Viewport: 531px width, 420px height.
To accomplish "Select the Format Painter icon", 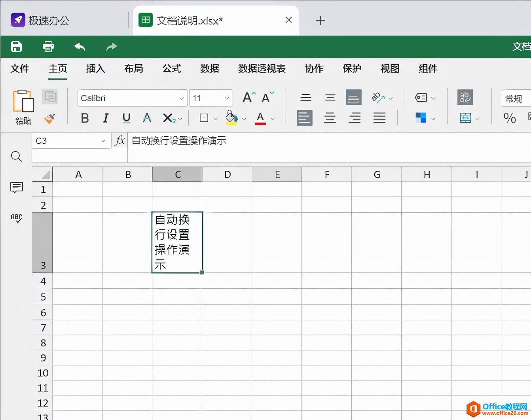I will point(50,119).
